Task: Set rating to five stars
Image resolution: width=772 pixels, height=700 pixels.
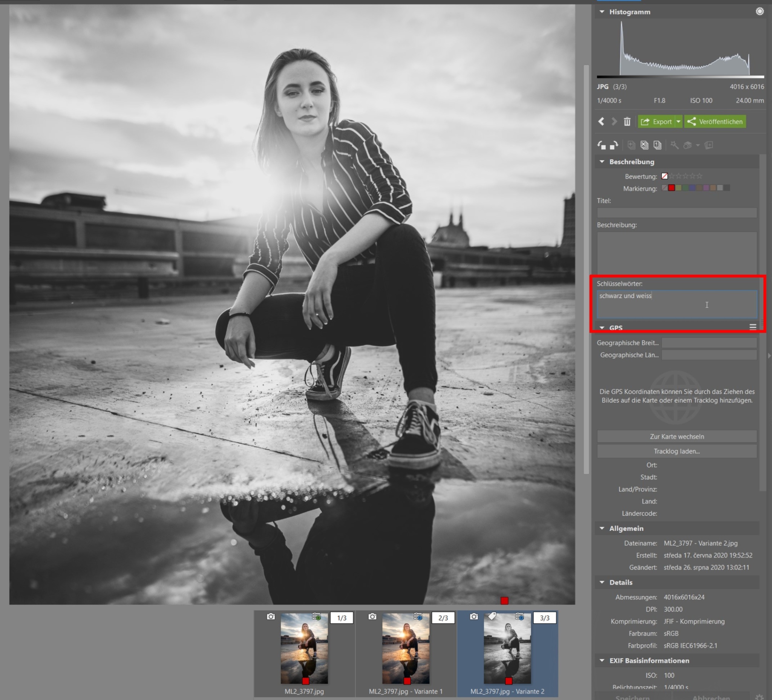Action: [x=700, y=176]
